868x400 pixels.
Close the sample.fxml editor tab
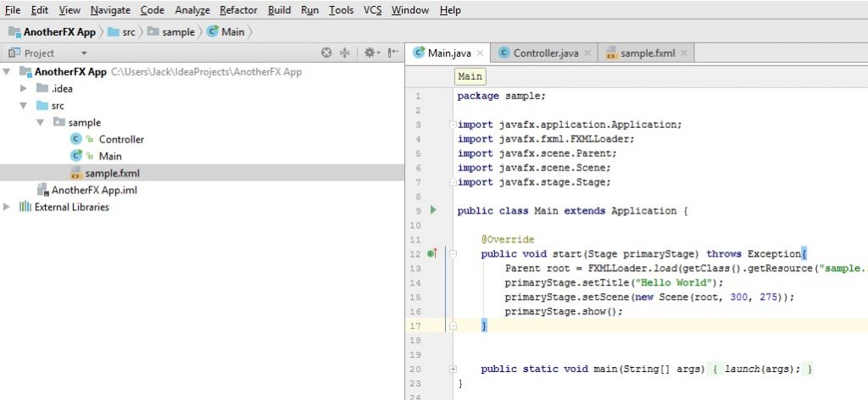click(683, 53)
